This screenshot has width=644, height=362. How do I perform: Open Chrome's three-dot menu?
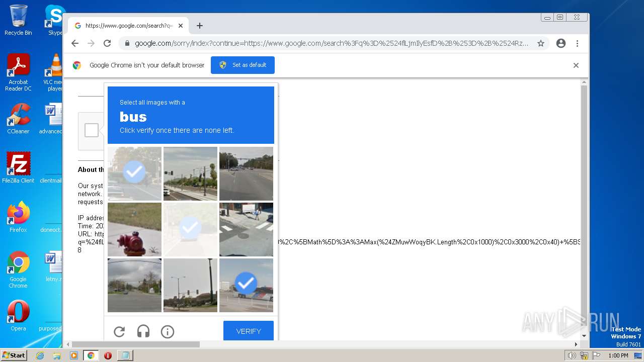(x=577, y=43)
